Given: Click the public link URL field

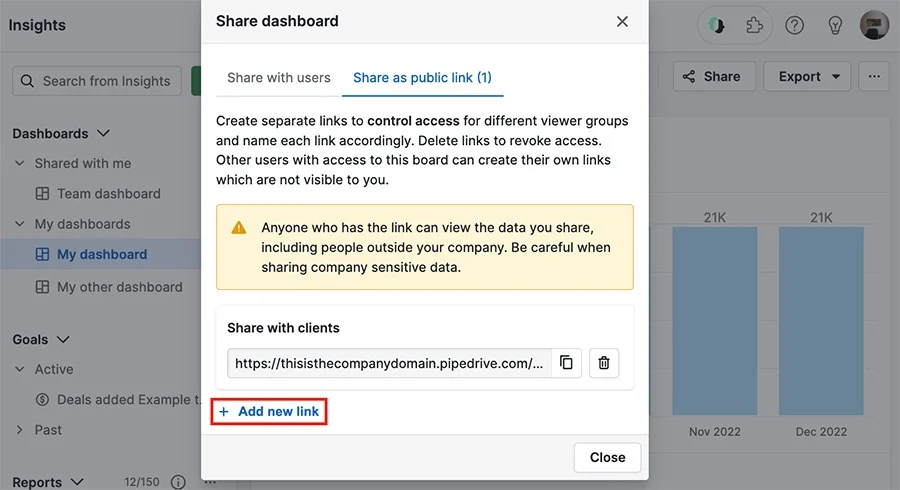Looking at the screenshot, I should click(390, 363).
